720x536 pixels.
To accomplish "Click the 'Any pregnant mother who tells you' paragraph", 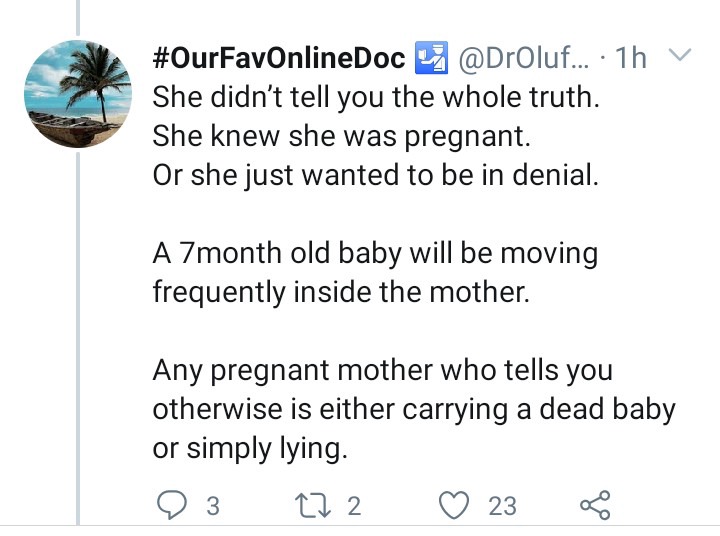I will 382,370.
